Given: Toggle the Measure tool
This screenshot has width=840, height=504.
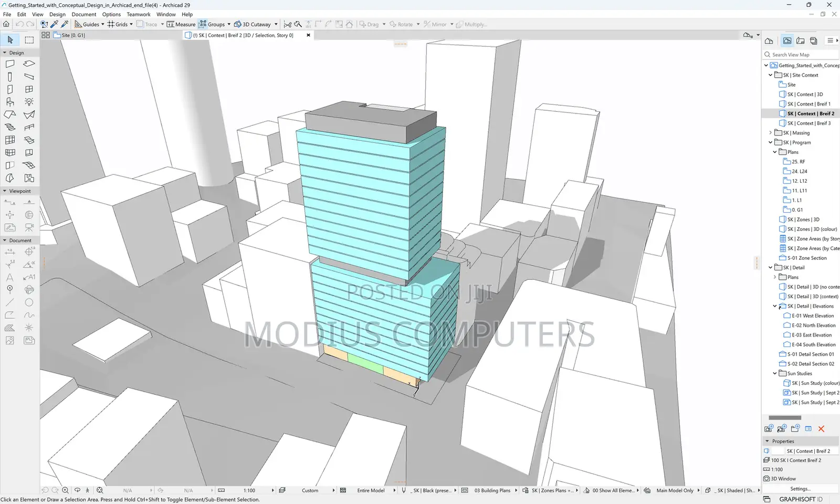Looking at the screenshot, I should [181, 24].
